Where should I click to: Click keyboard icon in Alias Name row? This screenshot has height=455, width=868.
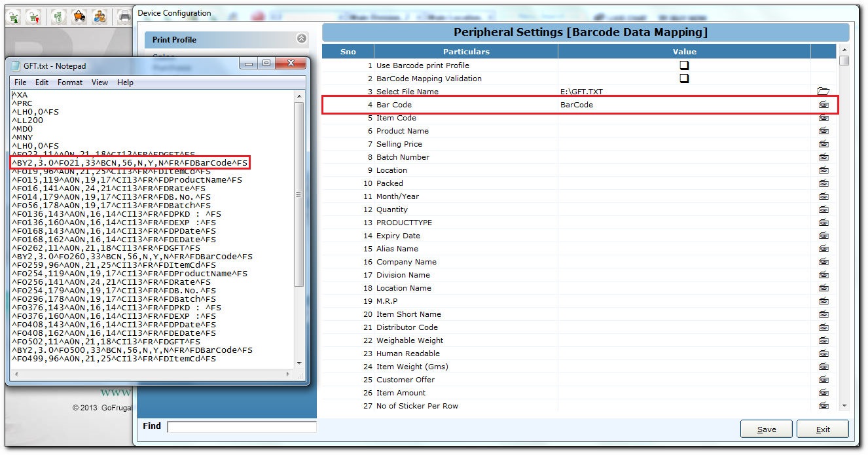click(x=823, y=249)
